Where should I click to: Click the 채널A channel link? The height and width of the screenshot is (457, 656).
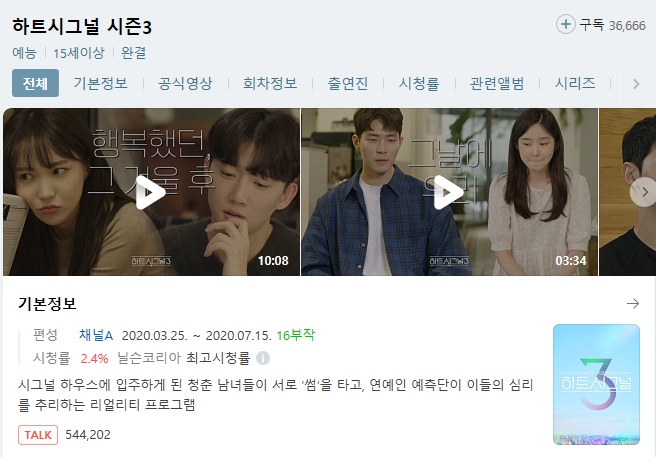pyautogui.click(x=96, y=335)
